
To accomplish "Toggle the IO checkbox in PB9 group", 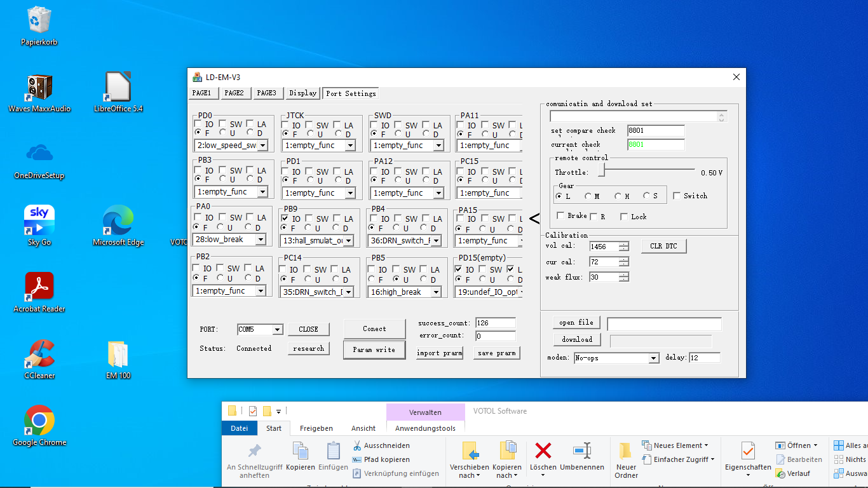I will [284, 219].
